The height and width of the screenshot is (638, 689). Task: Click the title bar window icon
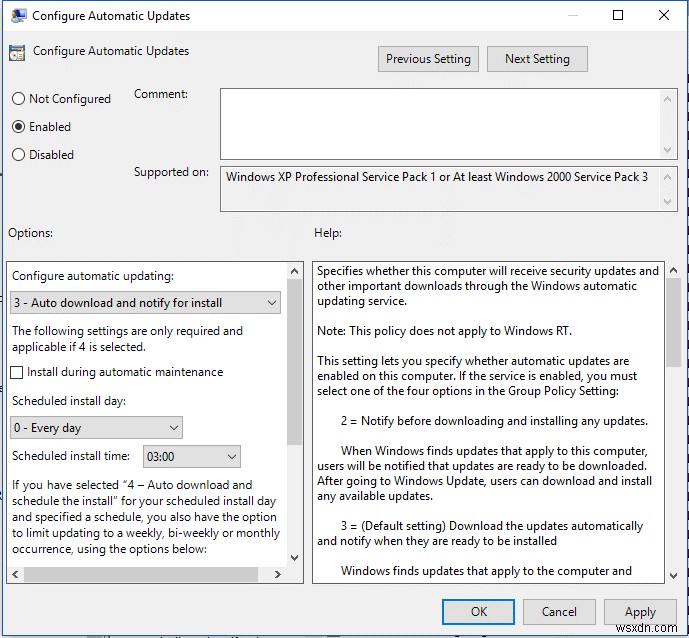point(18,15)
